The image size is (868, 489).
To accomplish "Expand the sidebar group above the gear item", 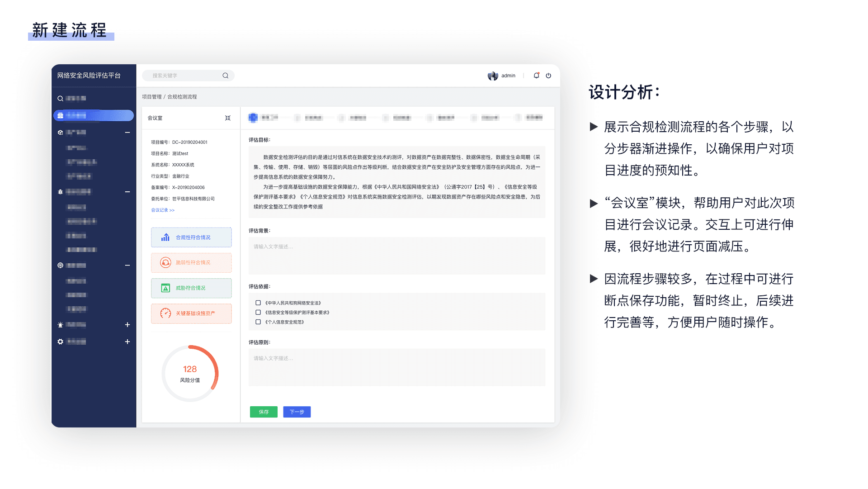I will [x=127, y=325].
